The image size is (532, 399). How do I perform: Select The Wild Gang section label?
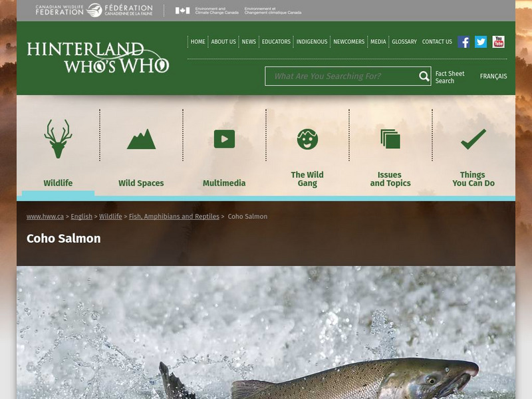tap(307, 179)
